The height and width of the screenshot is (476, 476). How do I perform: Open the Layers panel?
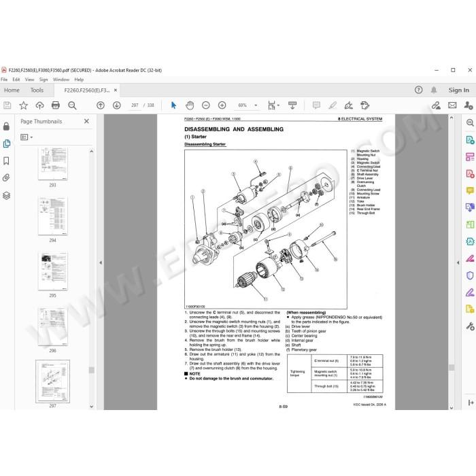tap(6, 196)
